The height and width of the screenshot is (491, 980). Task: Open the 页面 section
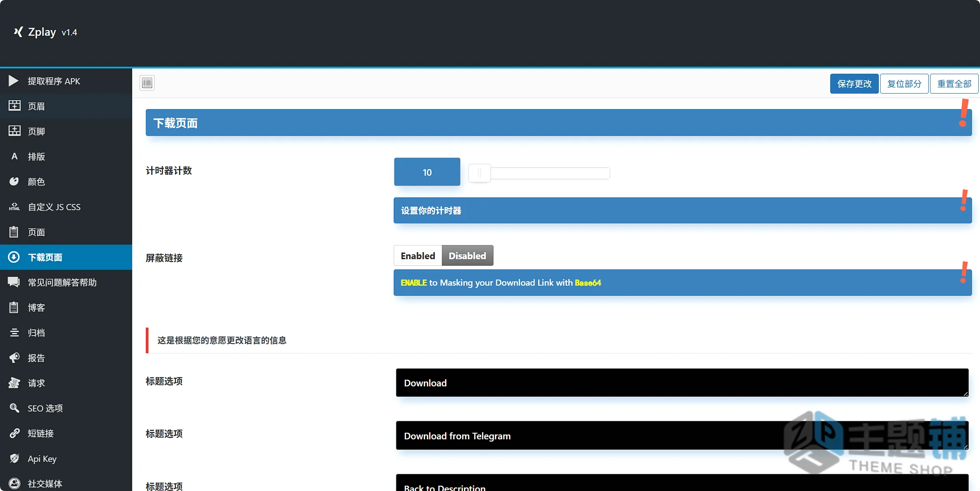[x=66, y=232]
